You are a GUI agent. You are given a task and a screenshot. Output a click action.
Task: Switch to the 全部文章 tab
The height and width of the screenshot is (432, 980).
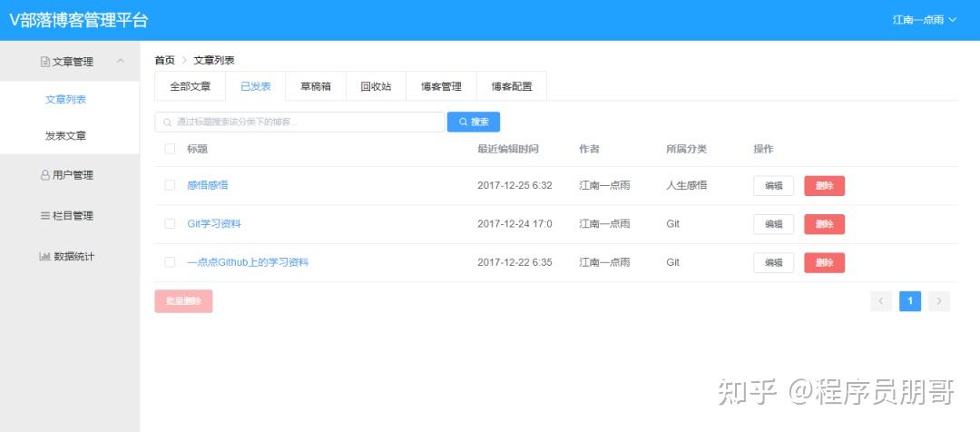point(190,86)
